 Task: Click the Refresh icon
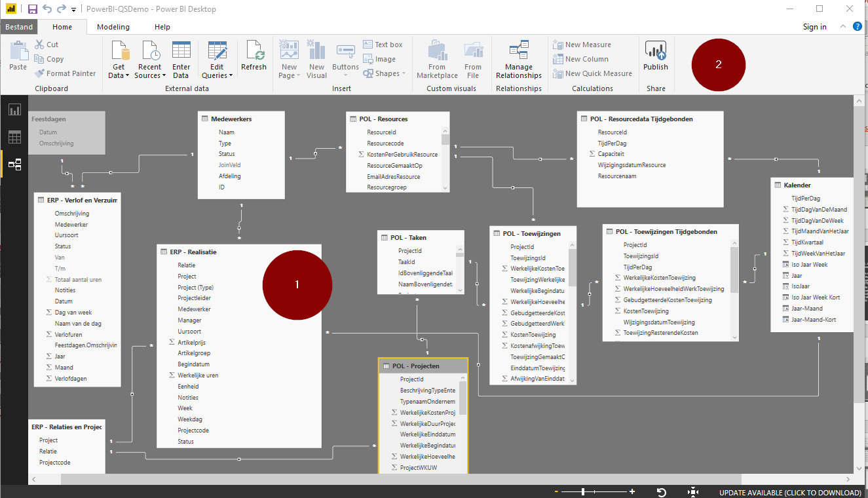254,50
